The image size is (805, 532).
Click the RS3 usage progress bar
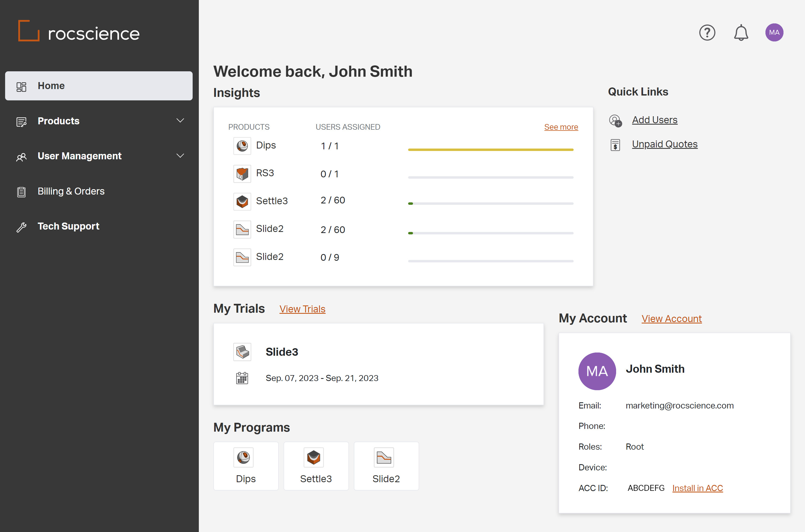(490, 177)
